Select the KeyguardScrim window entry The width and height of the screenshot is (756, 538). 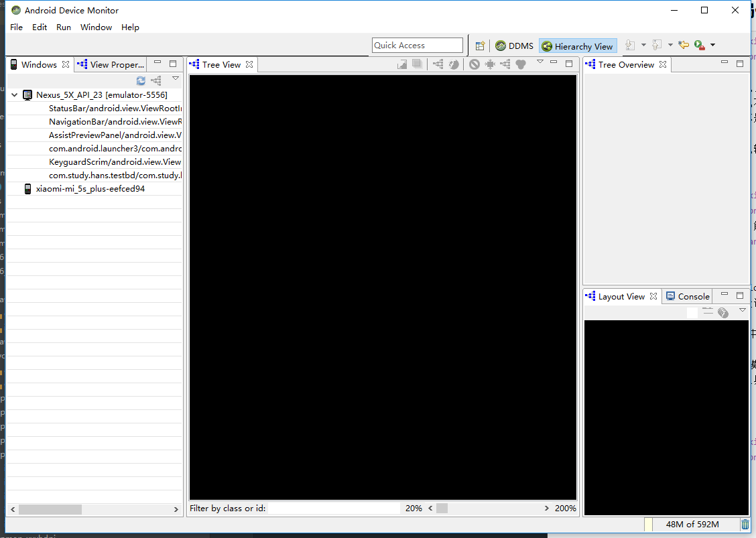pos(115,162)
